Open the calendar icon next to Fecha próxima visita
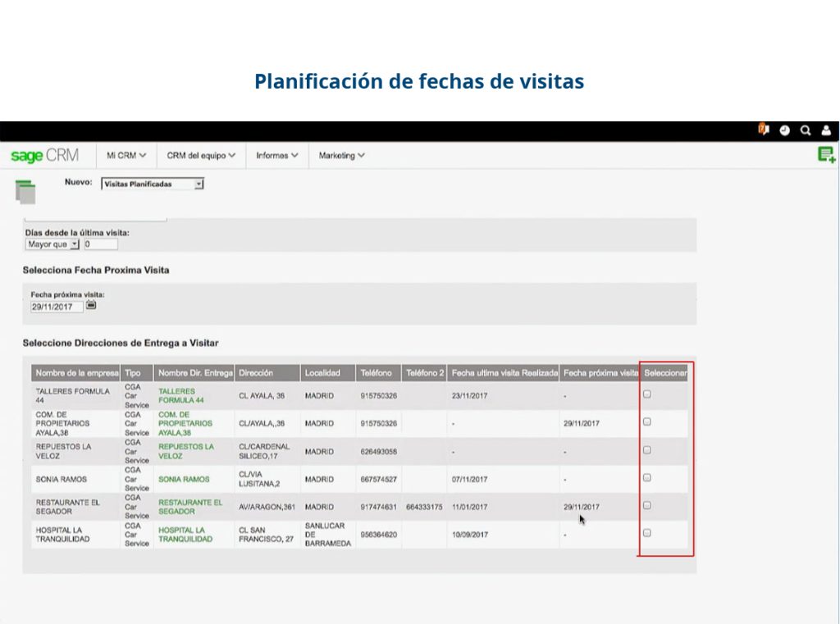Viewport: 840px width, 624px height. point(90,305)
